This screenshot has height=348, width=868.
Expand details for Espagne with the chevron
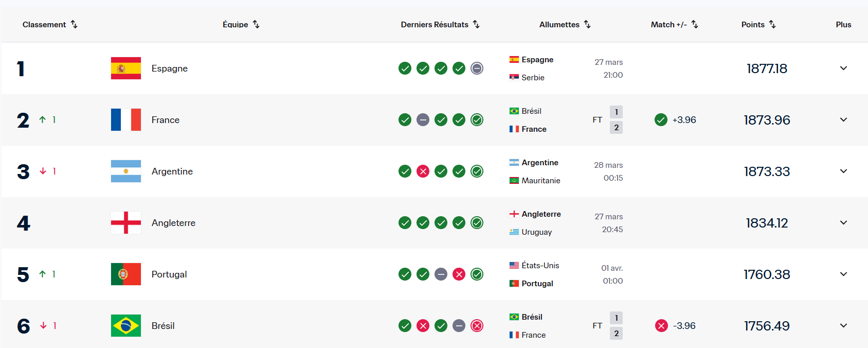pos(843,68)
